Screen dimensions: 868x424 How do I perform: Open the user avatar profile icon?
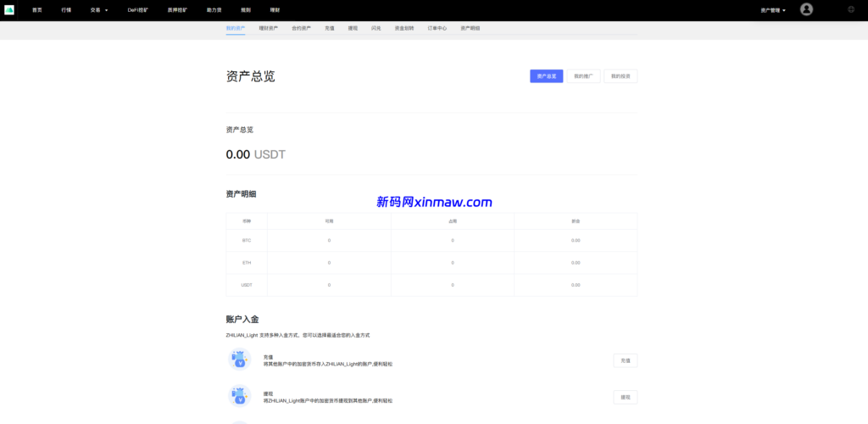[x=807, y=9]
